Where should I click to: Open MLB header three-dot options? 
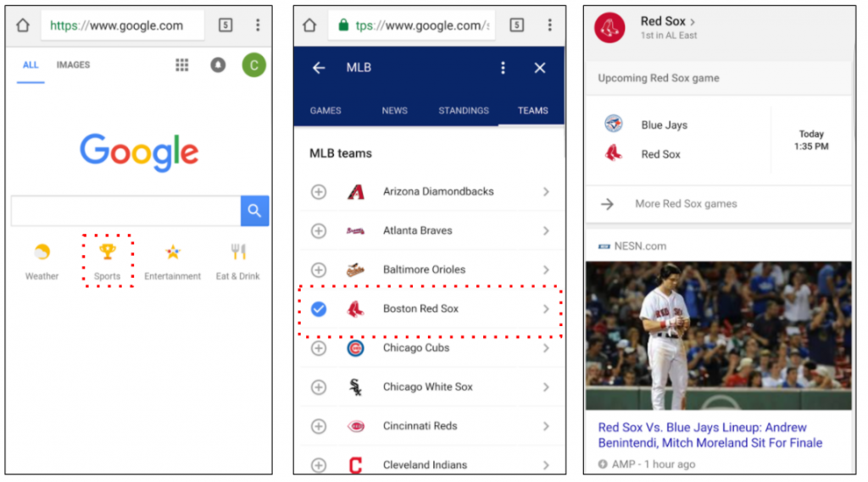point(503,68)
